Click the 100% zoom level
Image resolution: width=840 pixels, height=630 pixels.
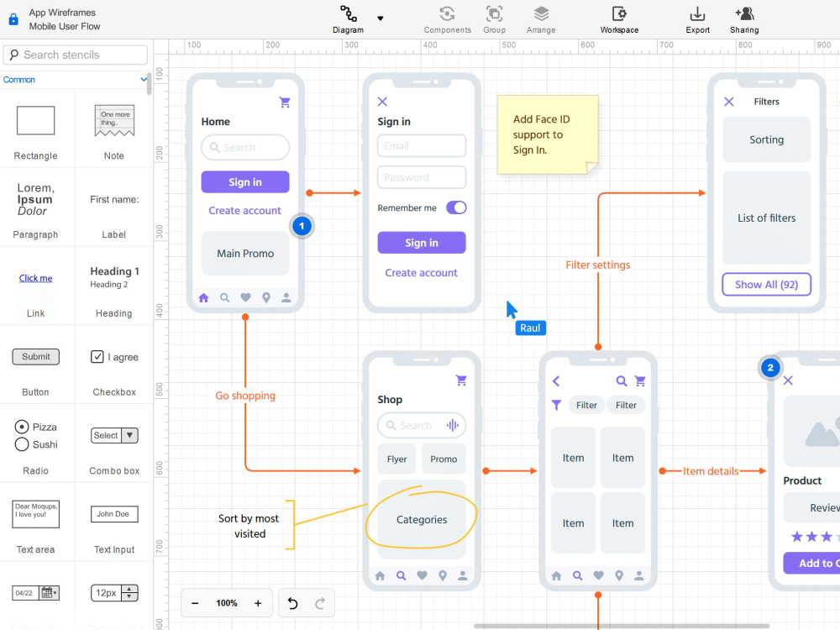(227, 603)
